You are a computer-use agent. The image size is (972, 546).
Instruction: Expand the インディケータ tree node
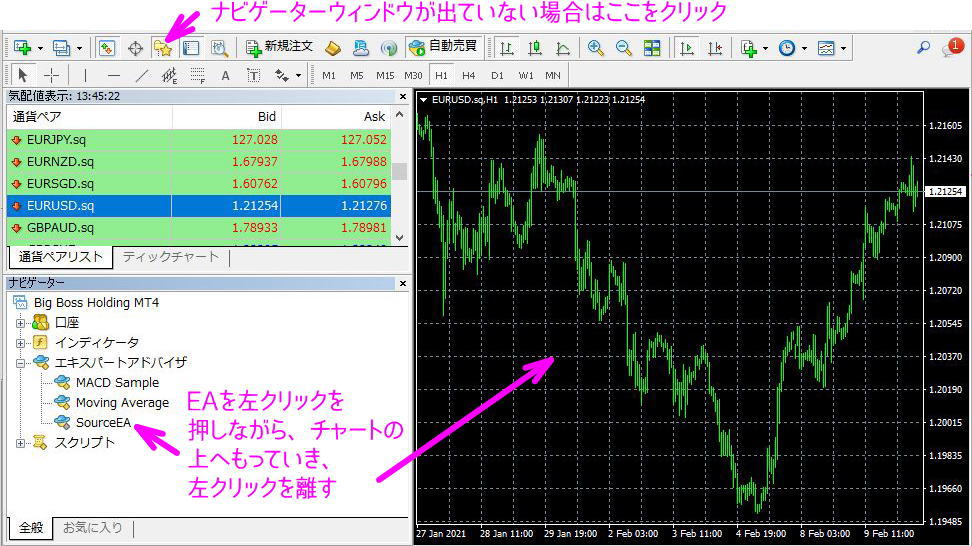coord(20,343)
